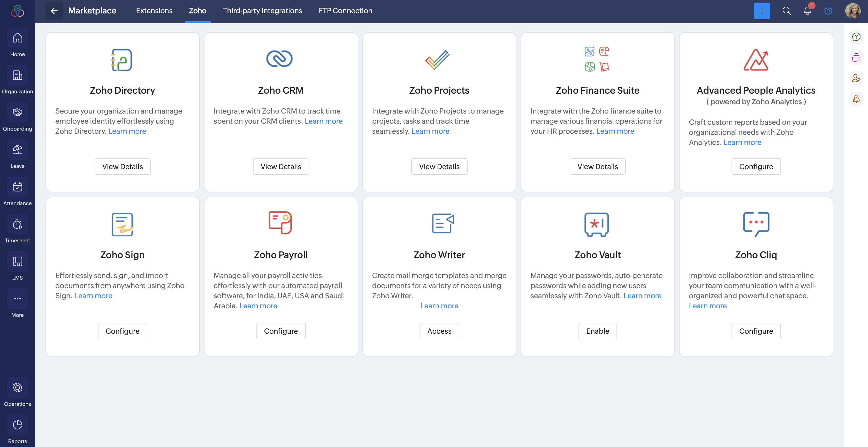
Task: Switch to Third-party Integrations tab
Action: (x=262, y=11)
